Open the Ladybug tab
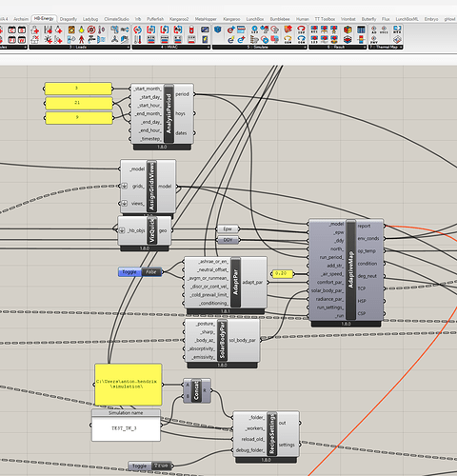Viewport: 457px width, 476px height. 90,19
